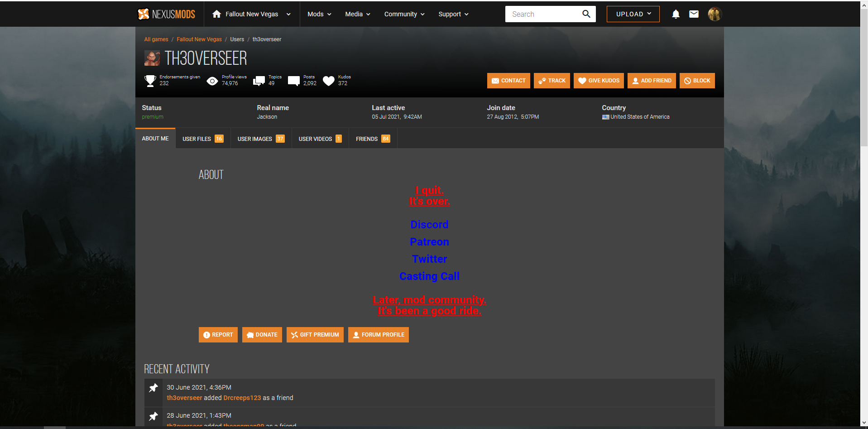Focus the Search input field
The image size is (868, 429).
(x=543, y=14)
